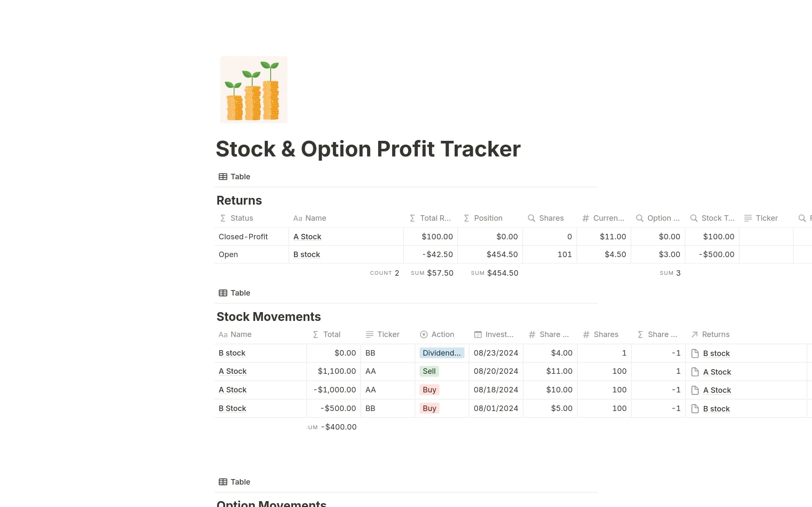This screenshot has height=507, width=812.
Task: Click the list icon on the Ticker column header
Action: pyautogui.click(x=369, y=334)
